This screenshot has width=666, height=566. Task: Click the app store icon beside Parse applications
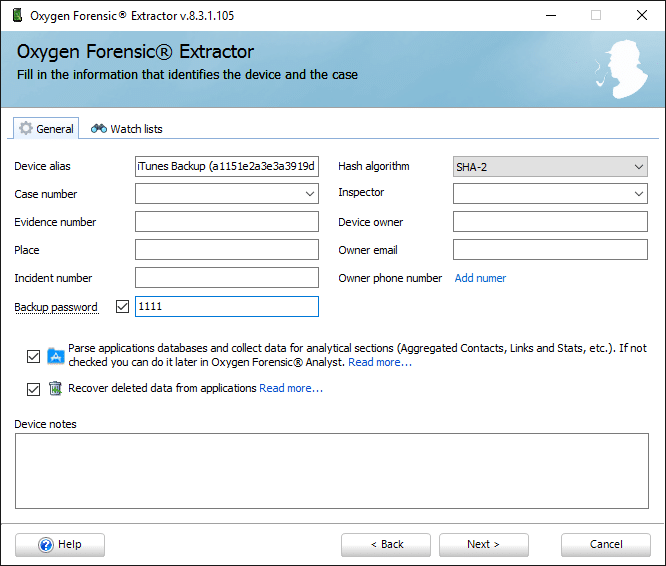tap(56, 356)
